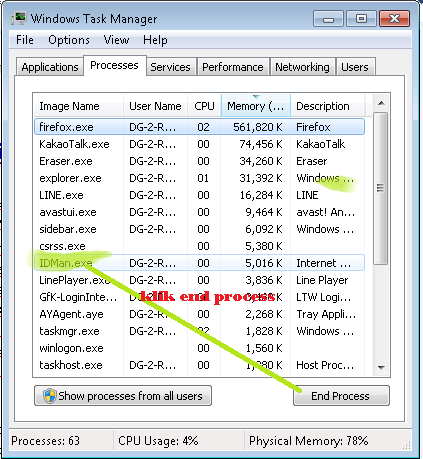The width and height of the screenshot is (423, 459).
Task: Open the View menu
Action: coord(116,40)
